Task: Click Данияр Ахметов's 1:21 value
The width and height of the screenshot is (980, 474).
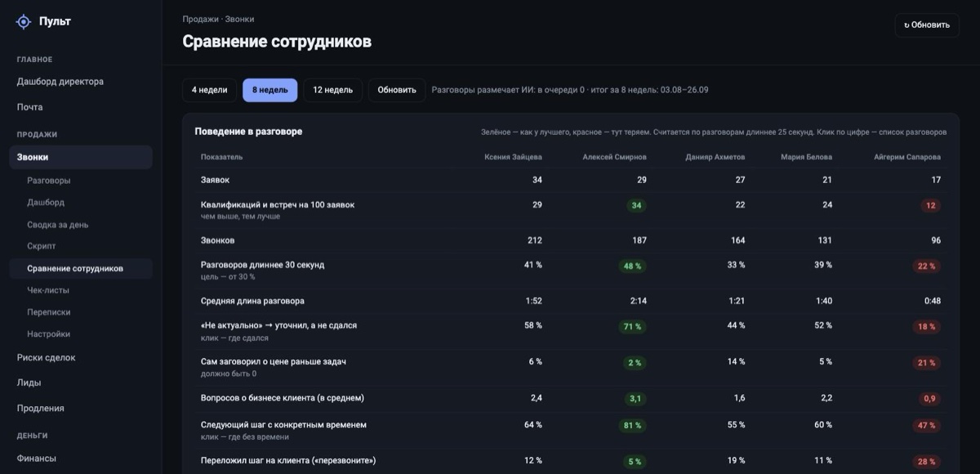Action: (x=737, y=301)
